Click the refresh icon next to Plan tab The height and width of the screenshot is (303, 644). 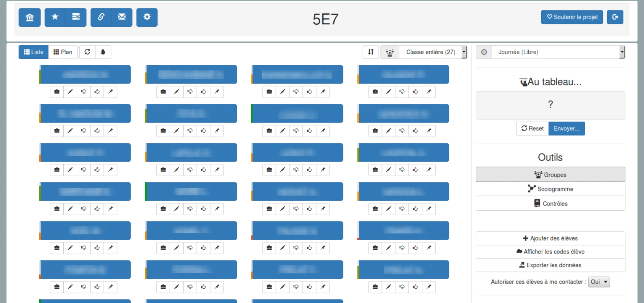[87, 52]
